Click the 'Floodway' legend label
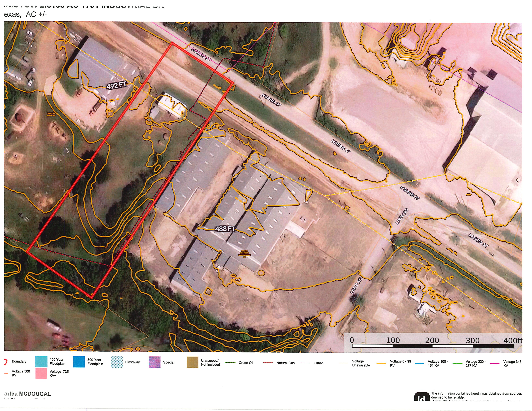 pyautogui.click(x=133, y=362)
